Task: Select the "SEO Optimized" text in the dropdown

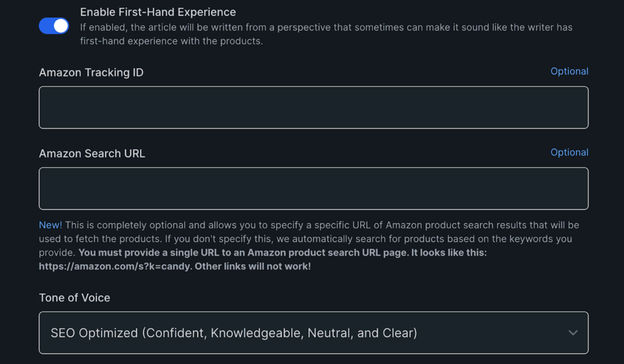Action: [94, 333]
